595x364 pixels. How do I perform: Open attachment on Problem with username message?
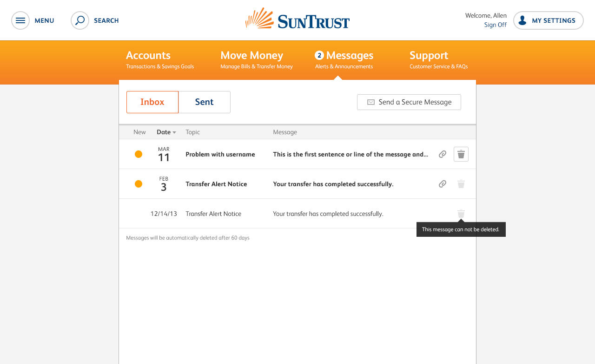click(443, 154)
